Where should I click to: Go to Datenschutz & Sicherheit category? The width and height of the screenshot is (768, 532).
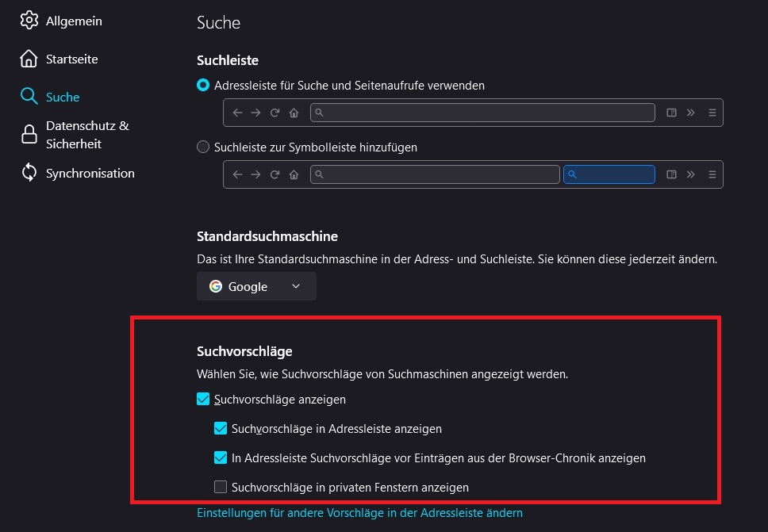click(86, 135)
